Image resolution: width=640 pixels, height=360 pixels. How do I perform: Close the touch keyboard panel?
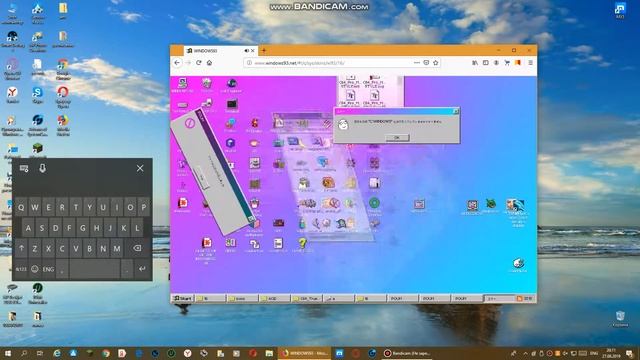tap(140, 168)
